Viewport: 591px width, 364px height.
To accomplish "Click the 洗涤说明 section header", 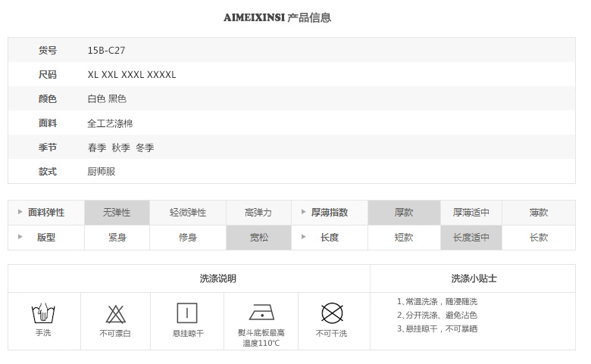I will (218, 278).
